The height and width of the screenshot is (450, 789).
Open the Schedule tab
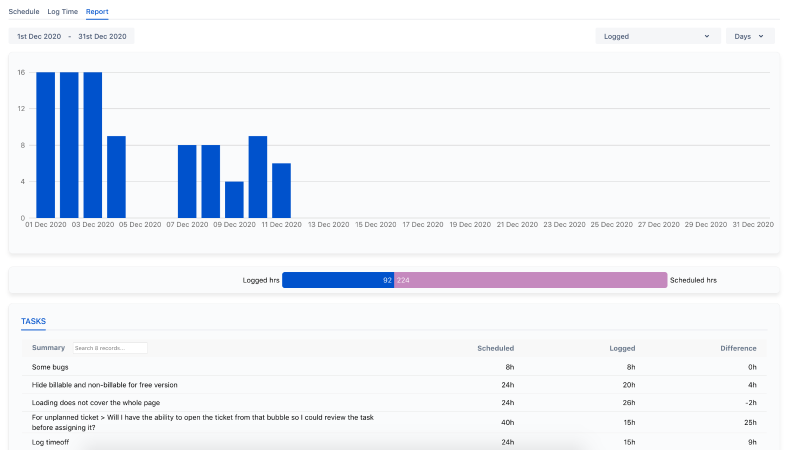(x=24, y=11)
